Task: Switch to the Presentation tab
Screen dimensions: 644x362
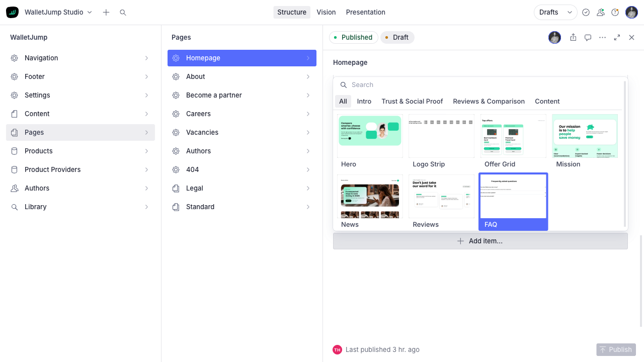Action: pos(366,12)
